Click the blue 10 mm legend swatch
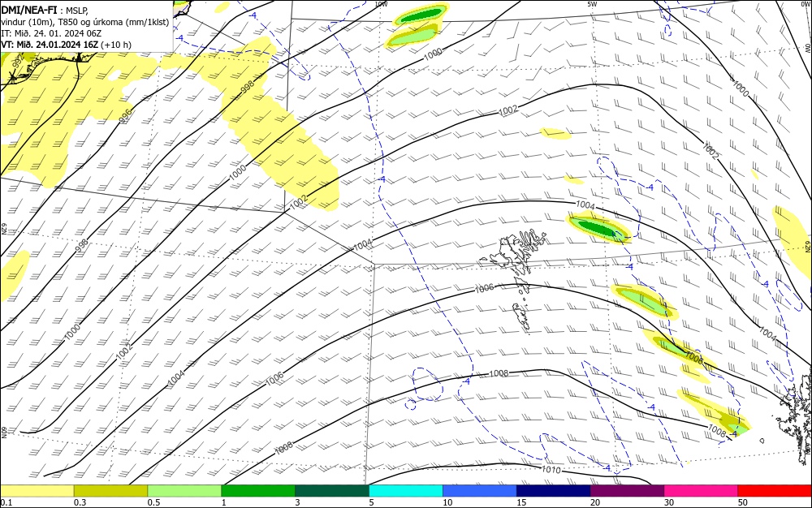This screenshot has height=508, width=812. click(x=480, y=491)
